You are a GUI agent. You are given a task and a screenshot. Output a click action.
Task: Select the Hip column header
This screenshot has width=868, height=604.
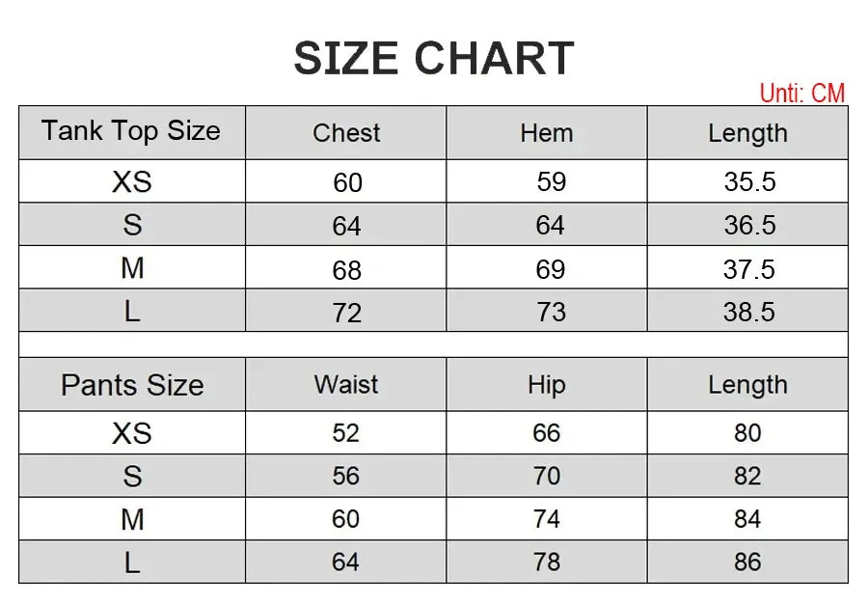coord(546,385)
